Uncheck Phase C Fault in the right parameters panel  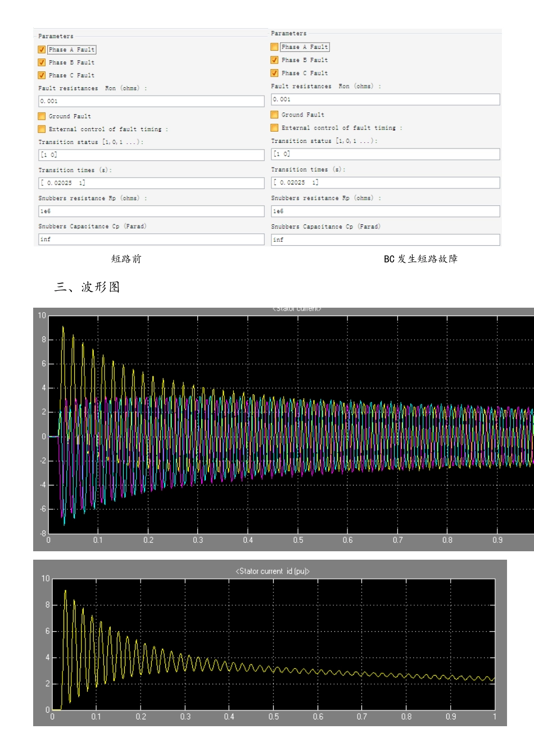click(x=274, y=73)
